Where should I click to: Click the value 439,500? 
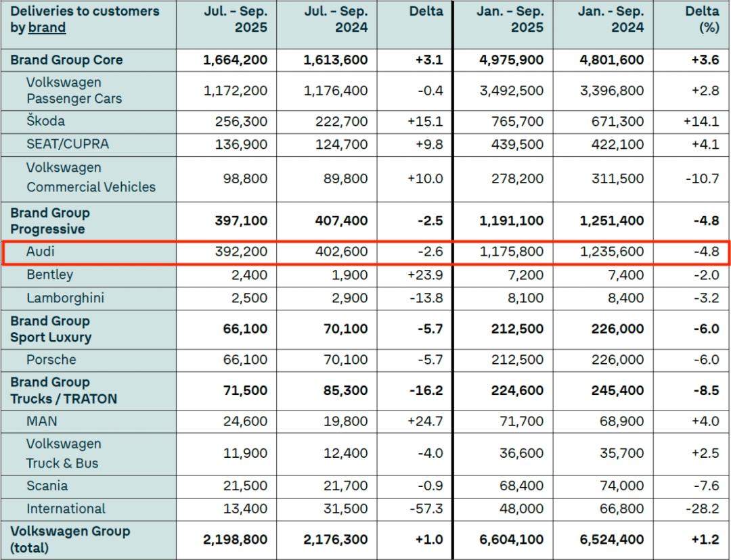pyautogui.click(x=518, y=145)
